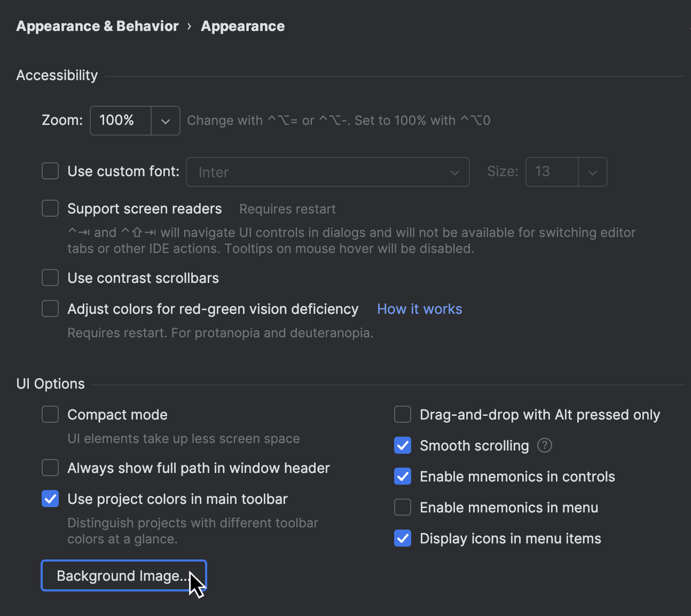Enable Support screen readers
The image size is (691, 616).
(x=50, y=208)
